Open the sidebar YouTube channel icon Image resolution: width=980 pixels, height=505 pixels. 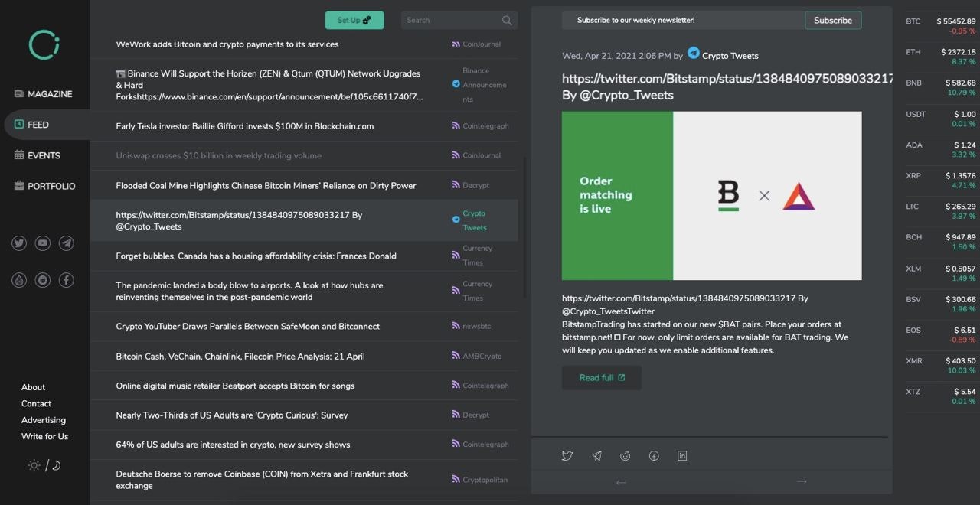click(43, 243)
